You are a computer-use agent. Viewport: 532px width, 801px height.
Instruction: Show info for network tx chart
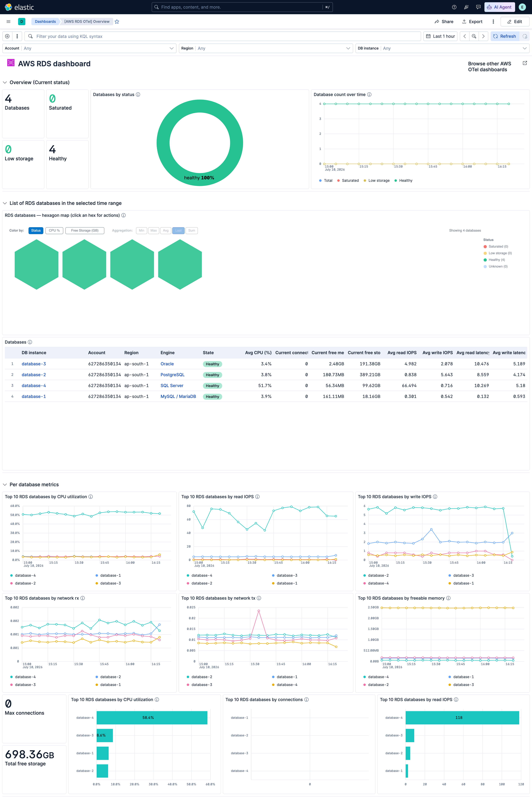tap(259, 598)
